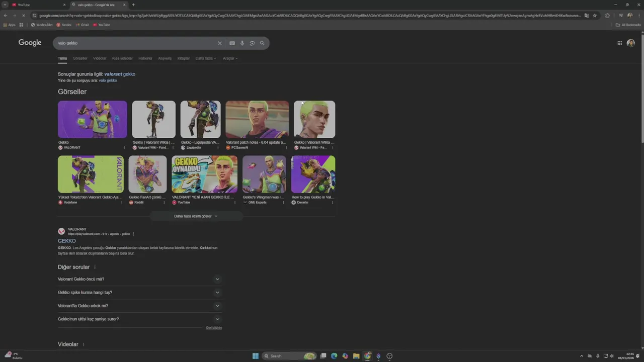Viewport: 644px width, 362px height.
Task: Open Google Lens image search
Action: 252,43
